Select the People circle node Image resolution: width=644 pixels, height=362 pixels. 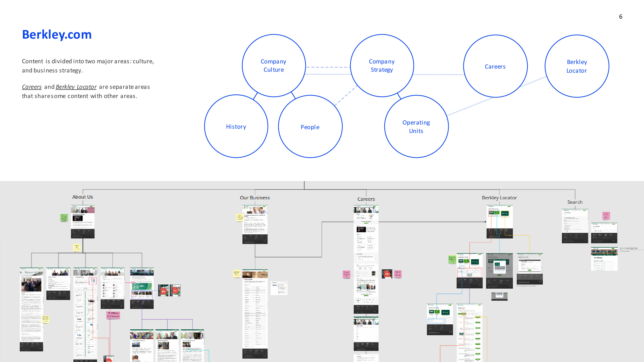click(x=310, y=127)
